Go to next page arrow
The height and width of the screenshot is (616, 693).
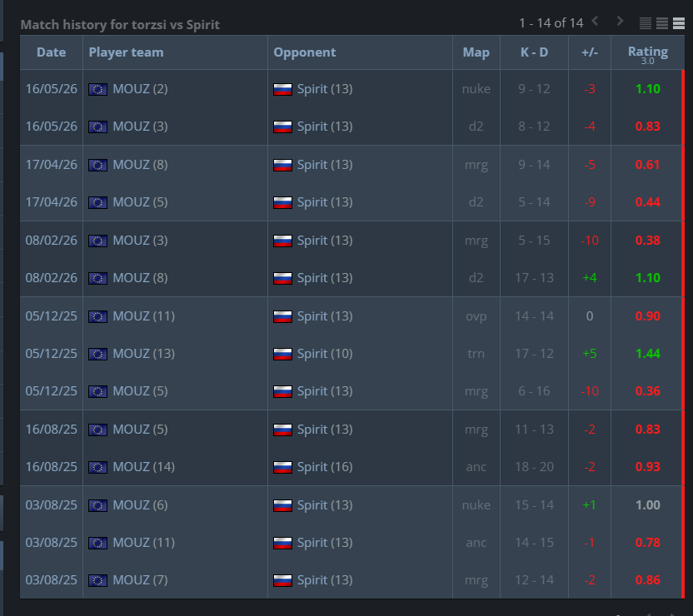click(x=620, y=21)
